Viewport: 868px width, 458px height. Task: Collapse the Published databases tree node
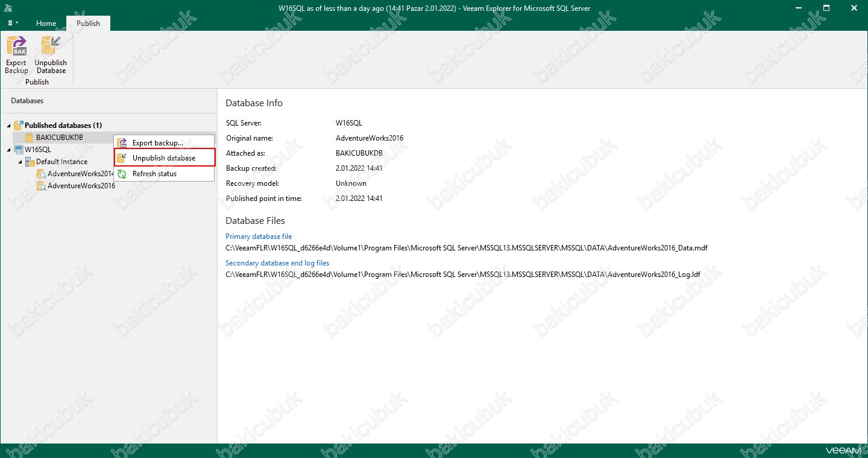(x=8, y=126)
